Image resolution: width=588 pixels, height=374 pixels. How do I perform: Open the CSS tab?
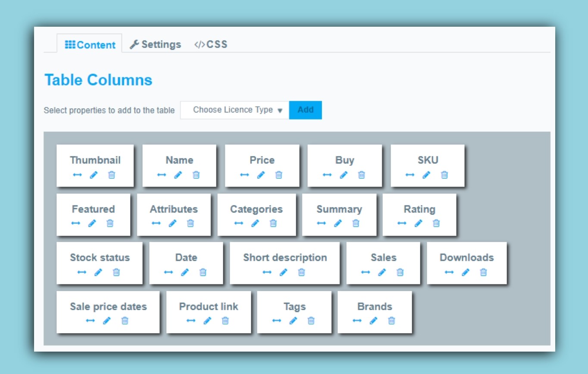pyautogui.click(x=210, y=44)
